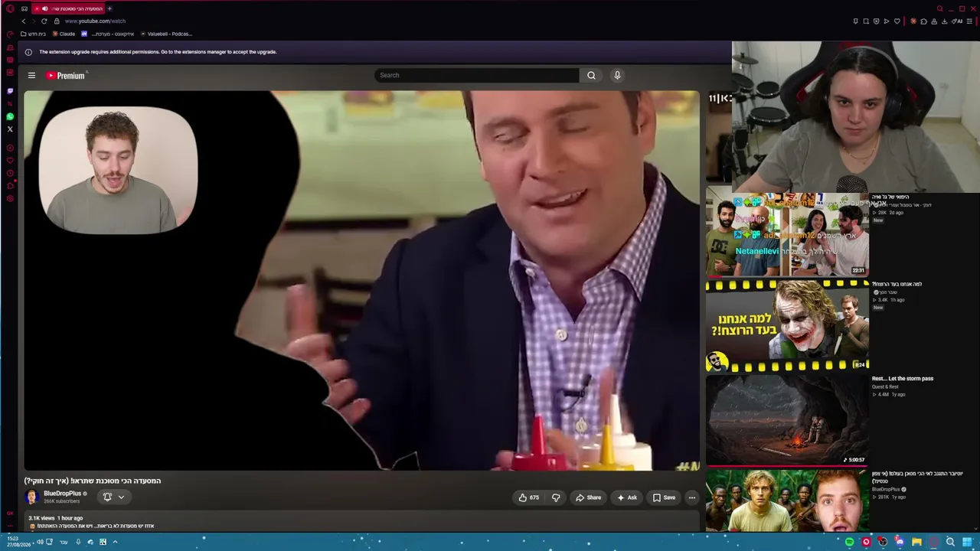
Task: Show hidden tray icons chevron on taskbar
Action: (x=115, y=542)
